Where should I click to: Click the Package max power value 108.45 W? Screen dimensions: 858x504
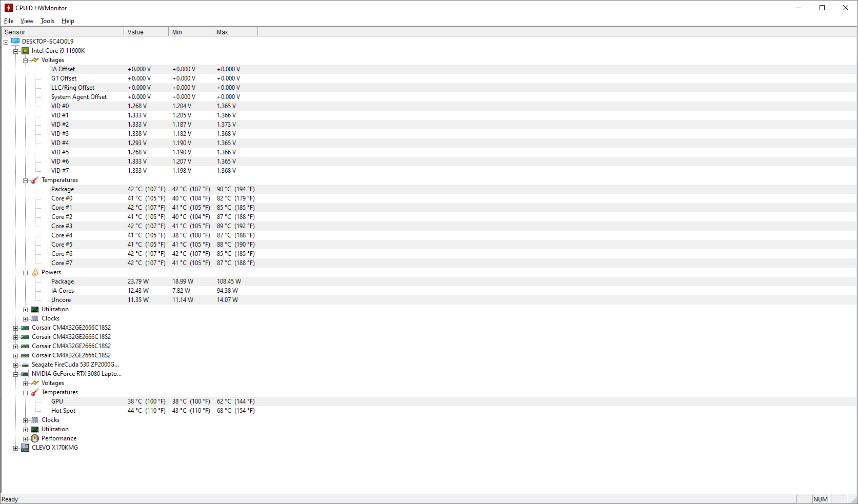click(229, 281)
